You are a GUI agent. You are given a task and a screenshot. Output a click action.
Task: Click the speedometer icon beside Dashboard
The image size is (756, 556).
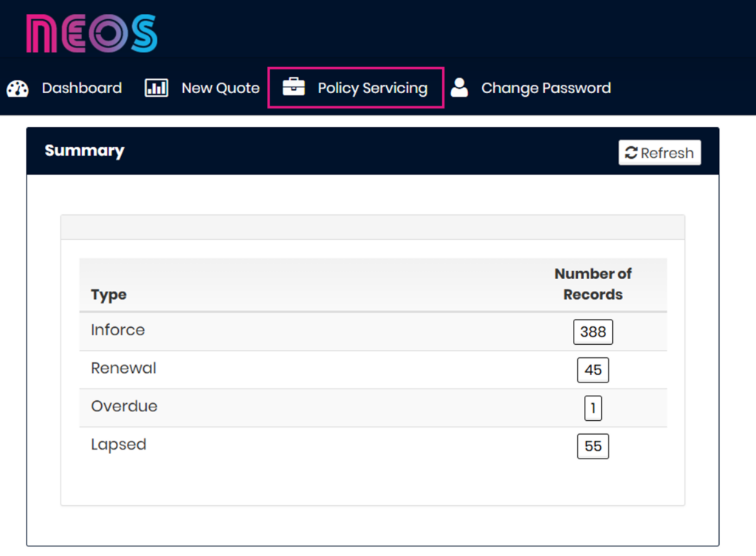(16, 88)
